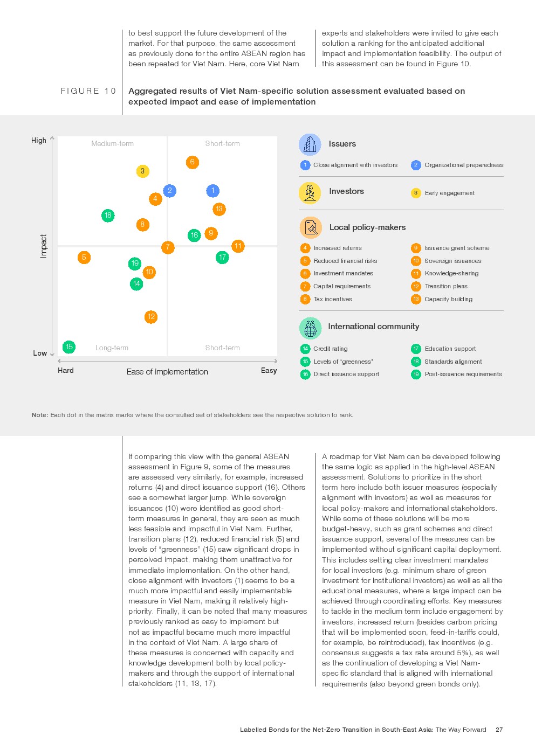Select green dot 18 in the matrix chart

[x=108, y=216]
